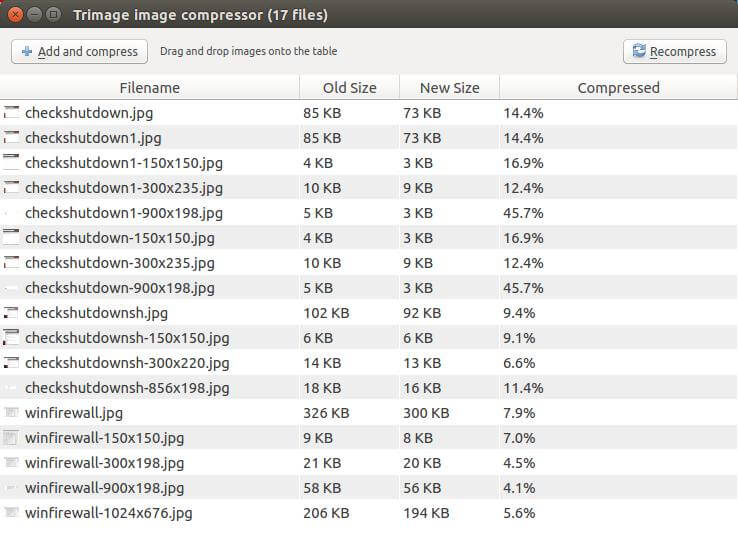Viewport: 738px width, 560px height.
Task: Select the checkshutdown.jpg thumbnail icon
Action: click(11, 112)
